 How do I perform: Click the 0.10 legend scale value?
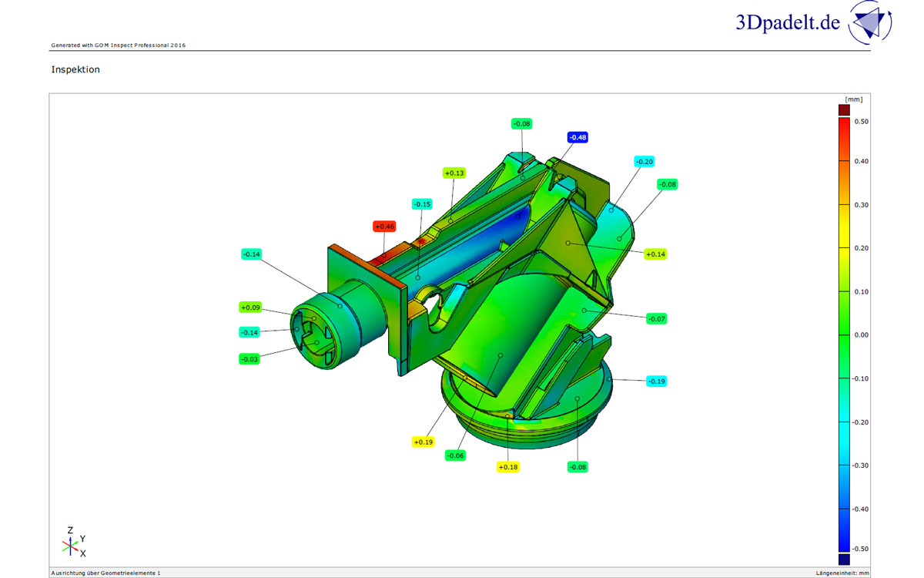point(862,291)
